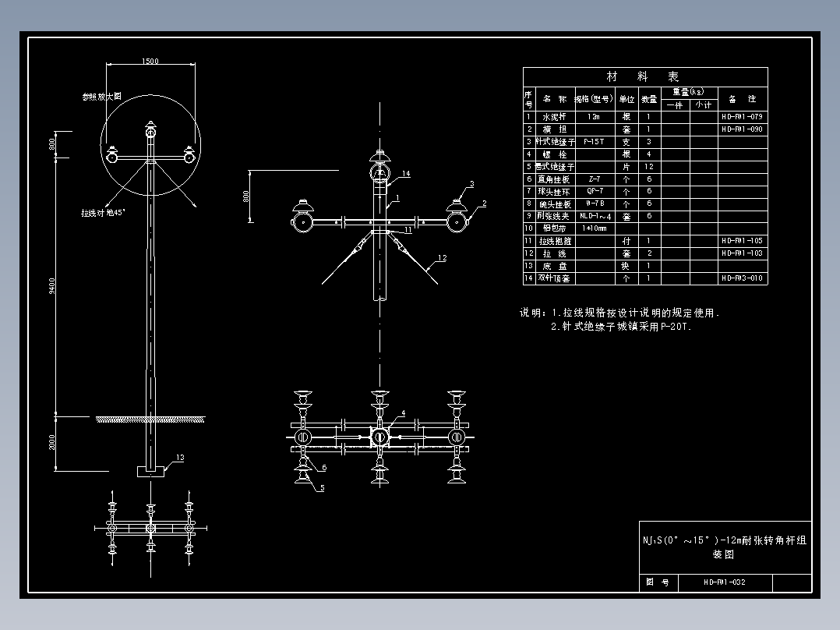Image resolution: width=840 pixels, height=630 pixels.
Task: Click the 'HD-RW1-105' remark cell
Action: (742, 241)
